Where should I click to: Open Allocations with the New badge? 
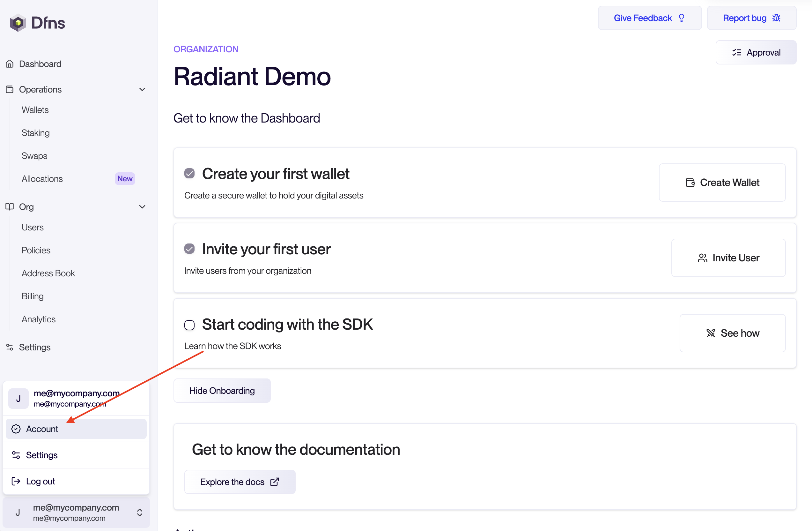[x=42, y=179]
